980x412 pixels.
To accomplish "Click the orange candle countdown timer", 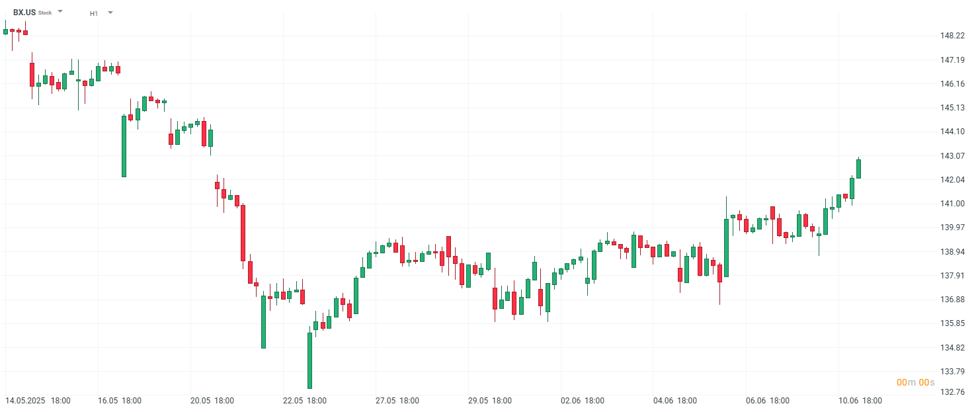I will click(x=915, y=383).
